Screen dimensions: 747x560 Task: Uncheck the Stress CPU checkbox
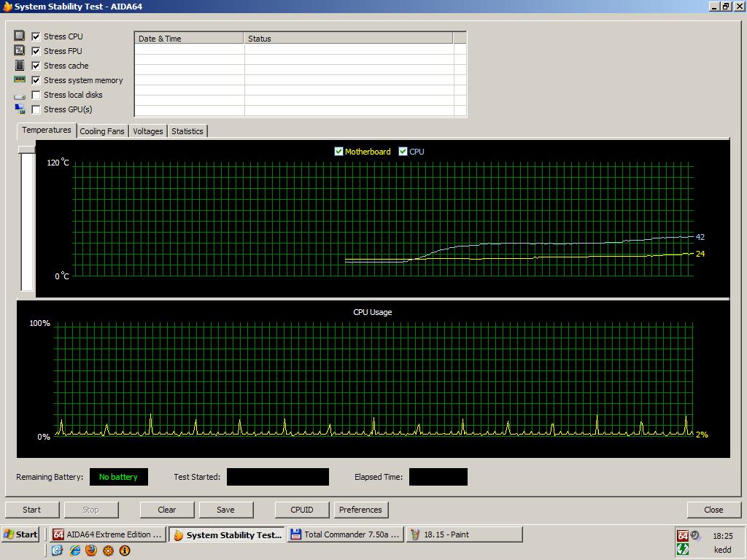(36, 36)
